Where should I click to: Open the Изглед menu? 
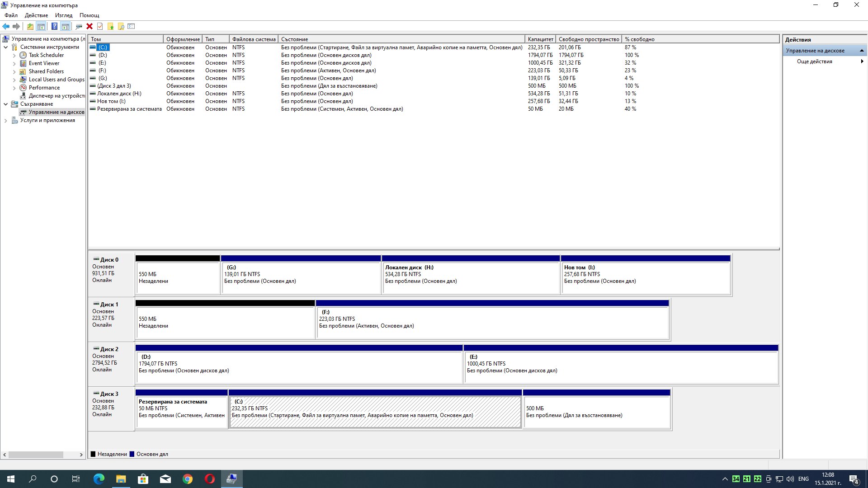64,15
